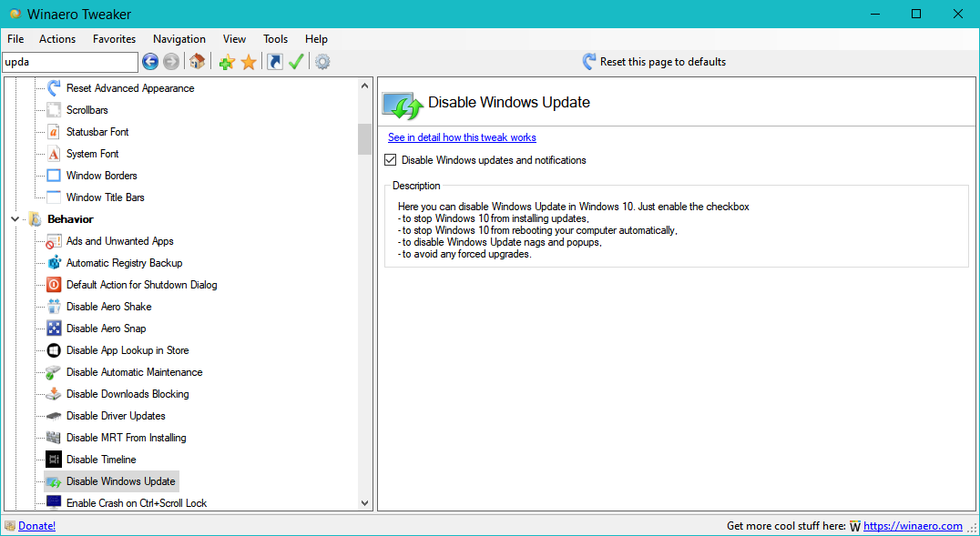Click the System Font letter A icon

pos(54,154)
